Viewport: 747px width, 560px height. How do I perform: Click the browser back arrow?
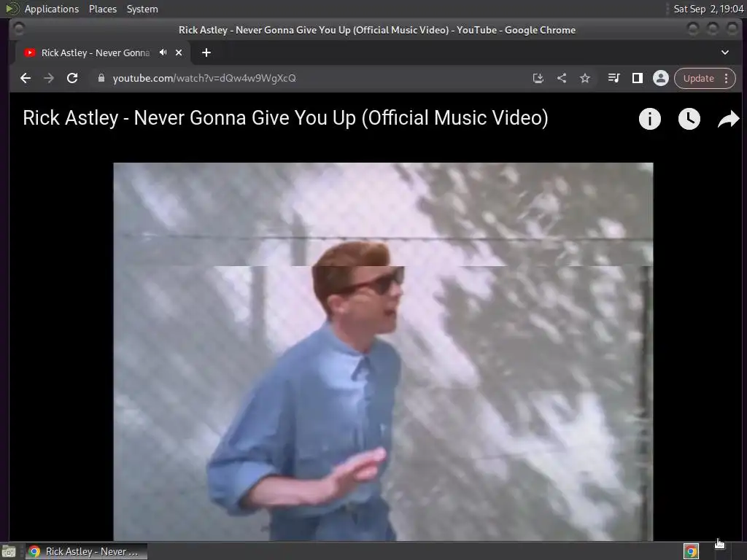click(x=26, y=78)
